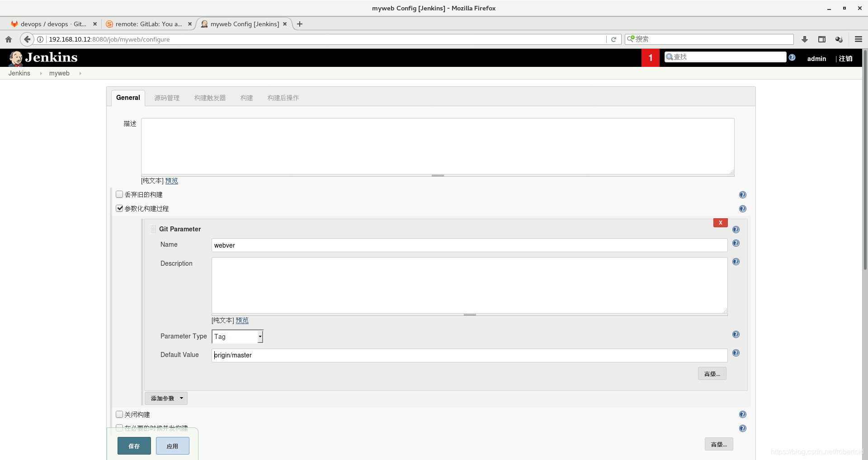This screenshot has height=460, width=868.
Task: Toggle the '在必要的时候并发构建' checkbox
Action: (x=119, y=427)
